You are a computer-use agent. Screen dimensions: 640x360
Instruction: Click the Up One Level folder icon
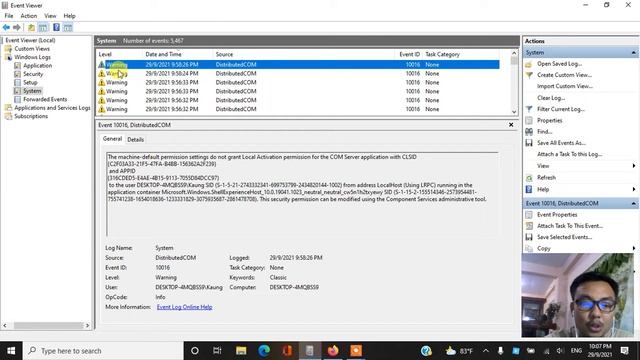[31, 27]
